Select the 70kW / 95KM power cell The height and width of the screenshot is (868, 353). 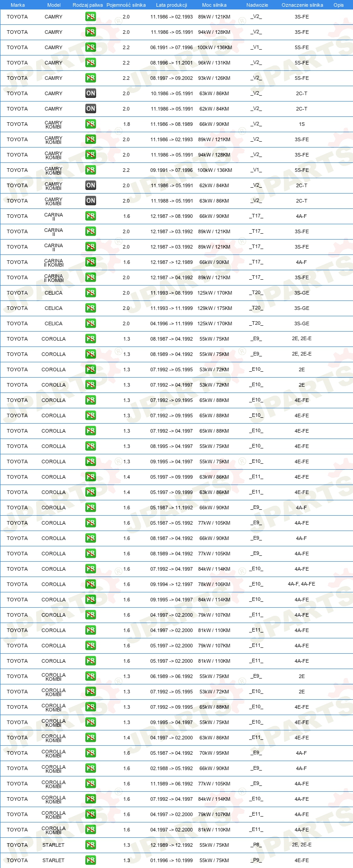click(x=214, y=753)
